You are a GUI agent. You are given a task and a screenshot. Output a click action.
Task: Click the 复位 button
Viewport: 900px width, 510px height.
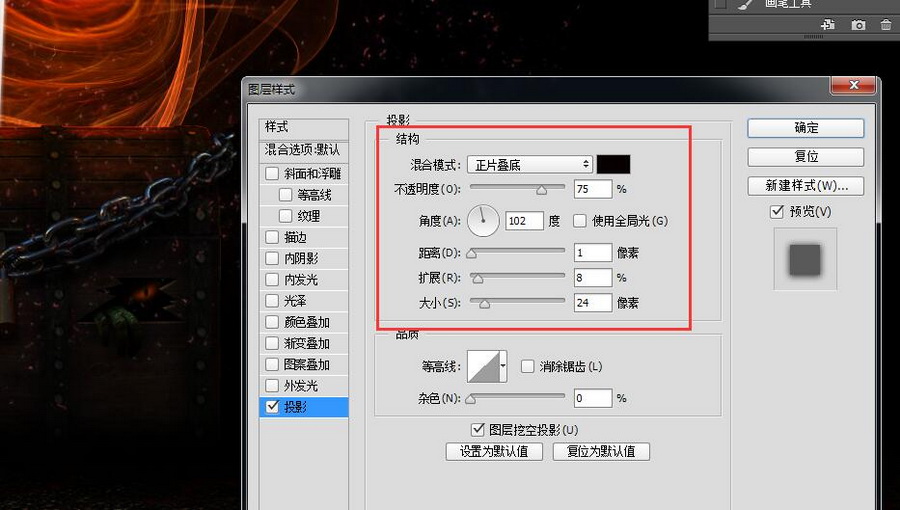coord(805,157)
